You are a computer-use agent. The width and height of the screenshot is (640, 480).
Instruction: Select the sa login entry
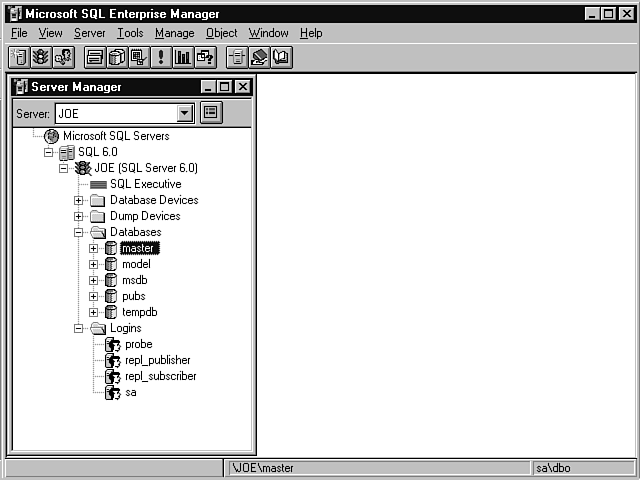[x=130, y=392]
